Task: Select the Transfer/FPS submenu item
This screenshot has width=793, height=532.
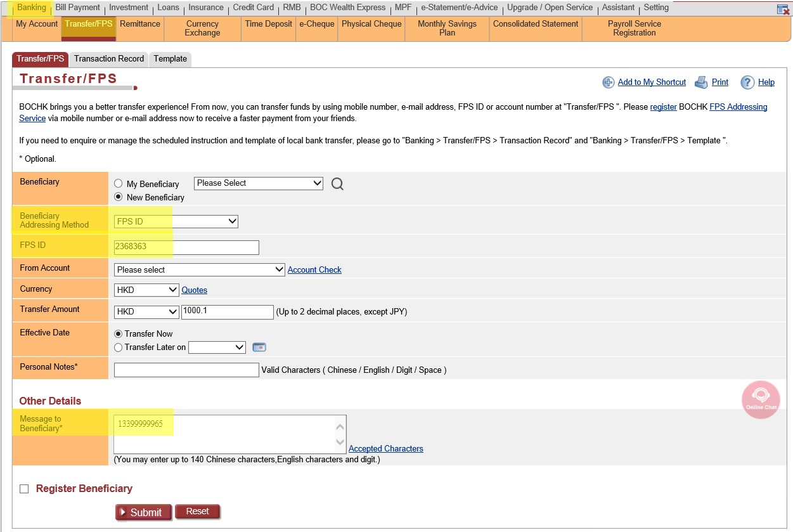Action: (x=88, y=29)
